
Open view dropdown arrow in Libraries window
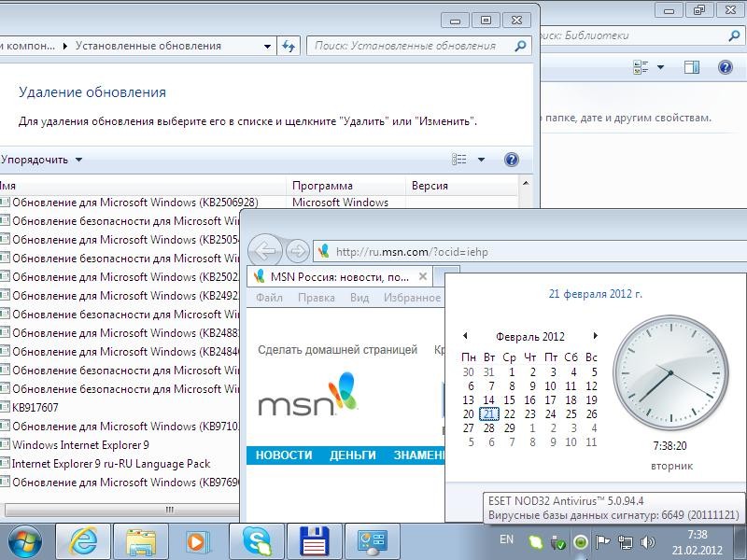(661, 67)
